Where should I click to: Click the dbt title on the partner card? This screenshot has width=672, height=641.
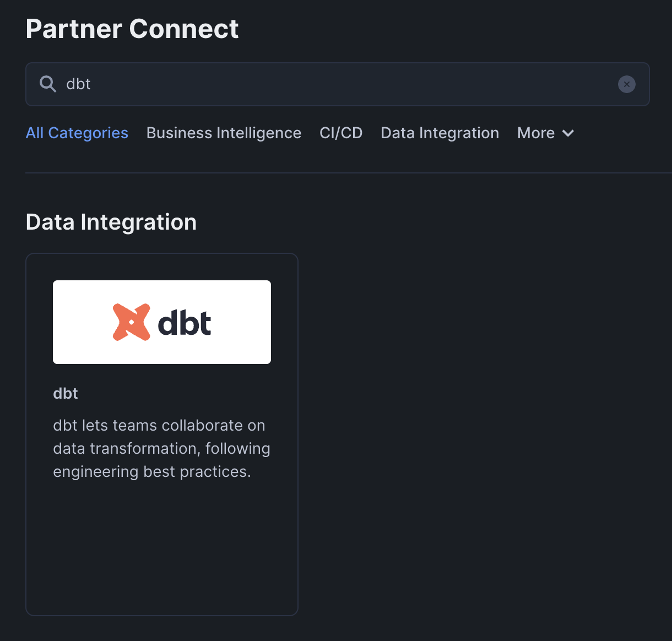pyautogui.click(x=65, y=393)
